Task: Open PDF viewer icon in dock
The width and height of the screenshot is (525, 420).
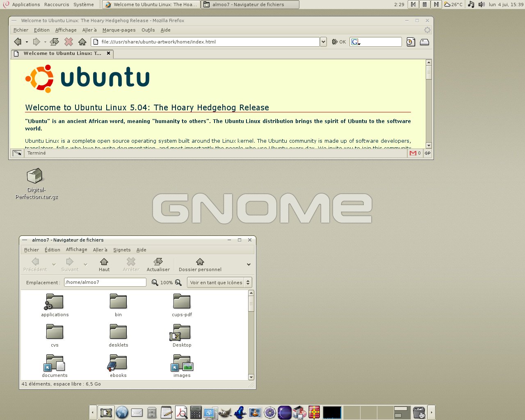Action: click(181, 412)
